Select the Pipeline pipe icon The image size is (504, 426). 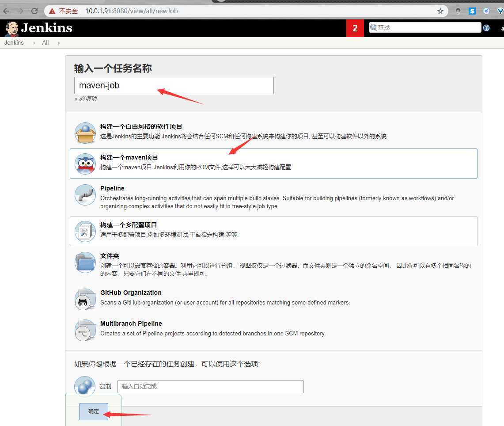85,194
